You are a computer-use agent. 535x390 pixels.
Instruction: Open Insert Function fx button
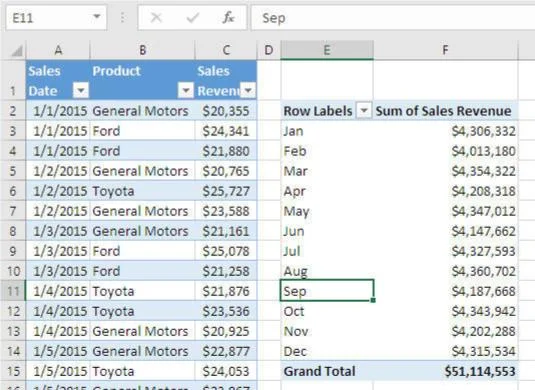point(228,17)
